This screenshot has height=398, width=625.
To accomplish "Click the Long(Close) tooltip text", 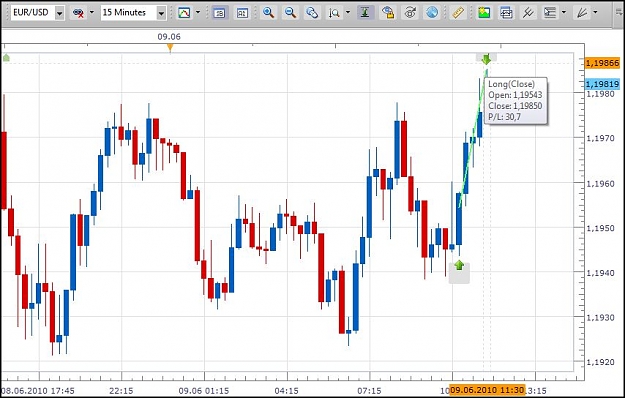I will click(511, 84).
